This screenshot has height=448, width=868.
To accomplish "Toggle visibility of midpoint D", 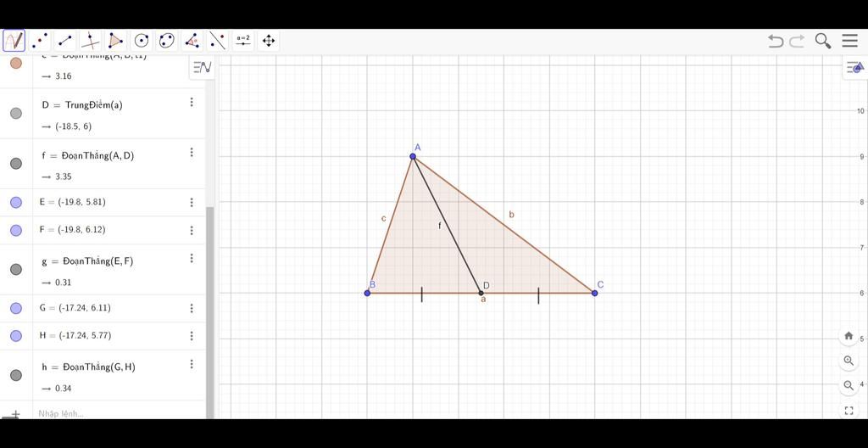I will (16, 113).
